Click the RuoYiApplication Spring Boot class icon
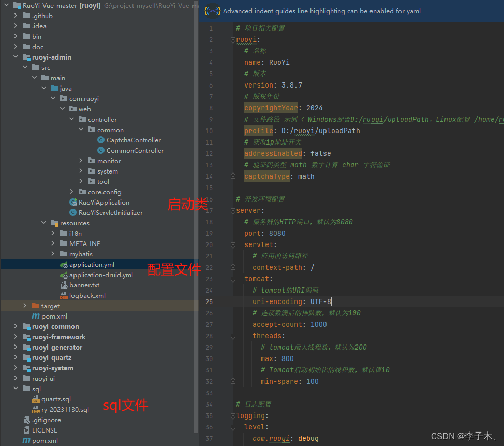504x446 pixels. coord(73,202)
